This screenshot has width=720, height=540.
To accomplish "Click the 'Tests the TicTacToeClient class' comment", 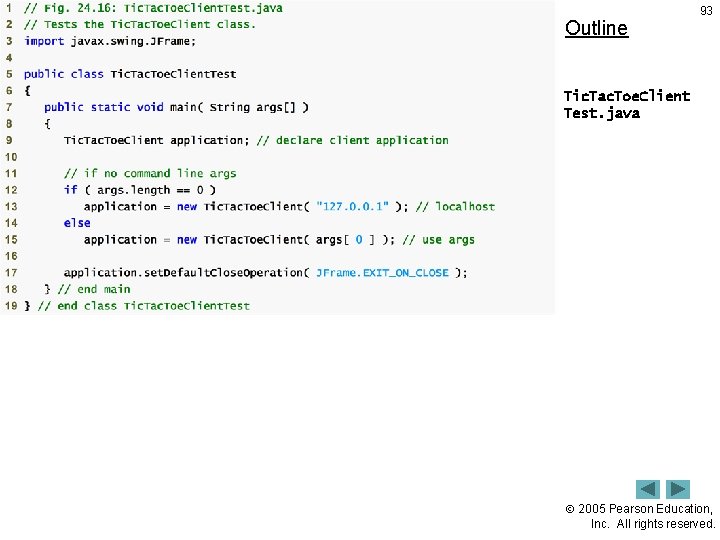I will [140, 25].
